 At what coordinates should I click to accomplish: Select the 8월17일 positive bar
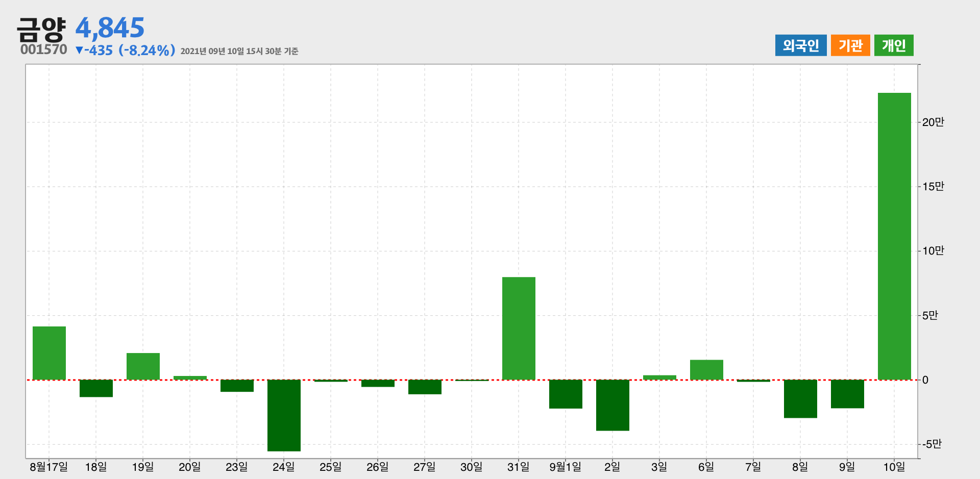49,353
